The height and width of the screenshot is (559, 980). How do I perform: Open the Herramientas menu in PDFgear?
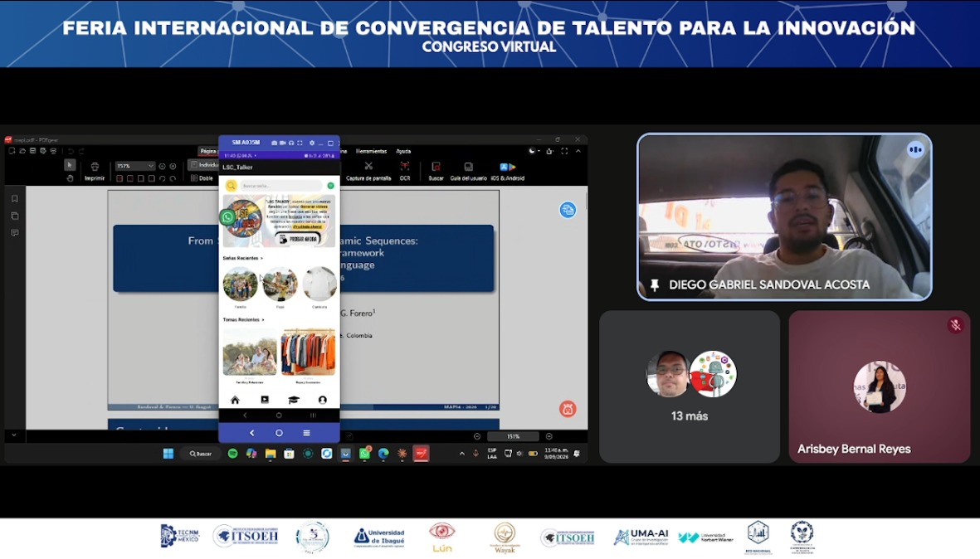tap(371, 151)
